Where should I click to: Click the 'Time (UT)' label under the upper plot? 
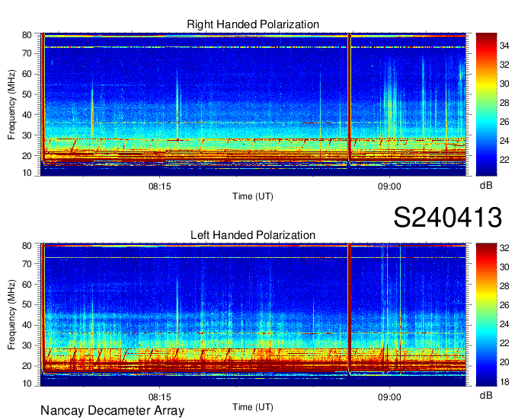tap(253, 196)
